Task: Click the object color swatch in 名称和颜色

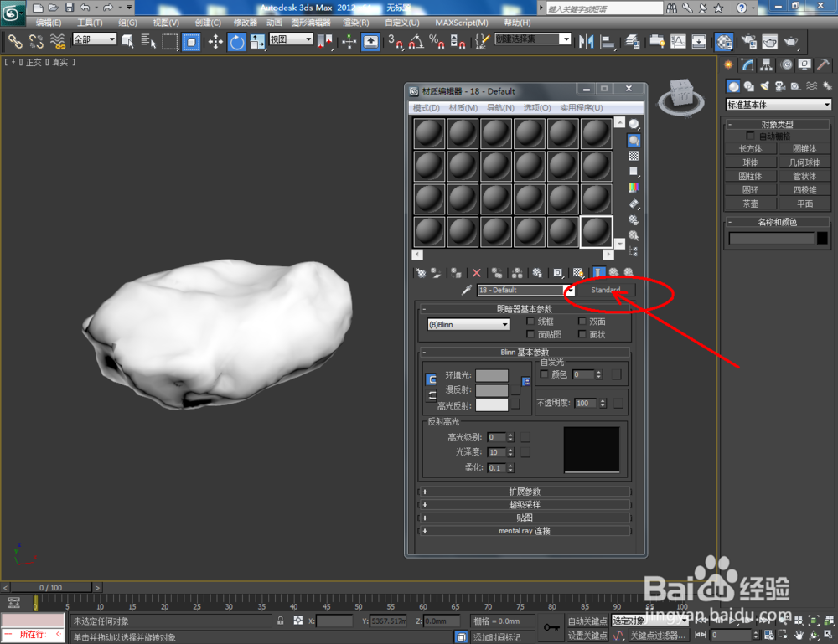Action: tap(823, 238)
